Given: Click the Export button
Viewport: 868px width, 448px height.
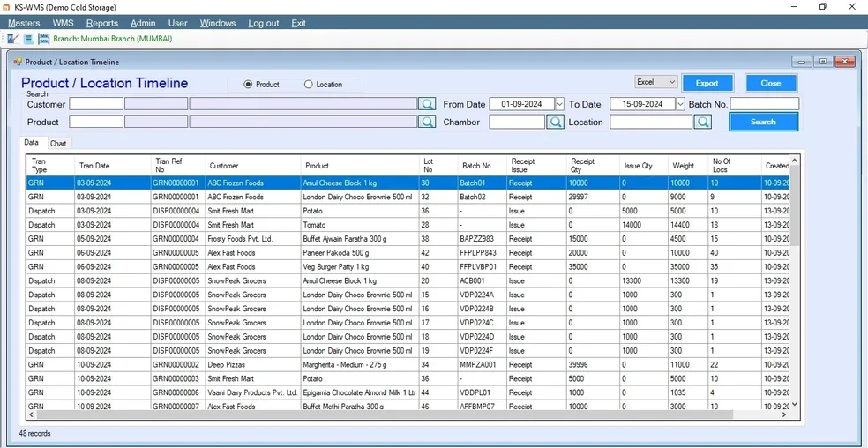Looking at the screenshot, I should pos(707,83).
